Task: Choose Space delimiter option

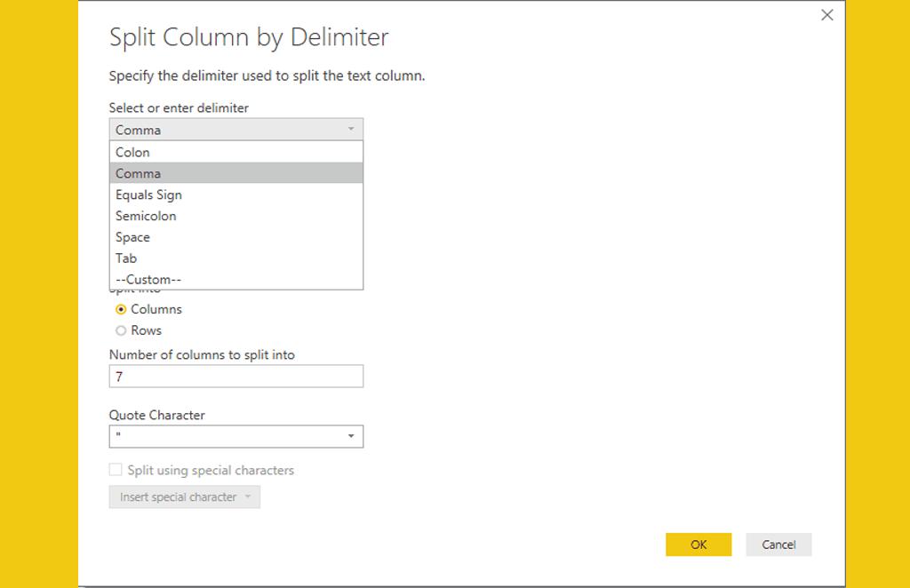Action: tap(132, 237)
